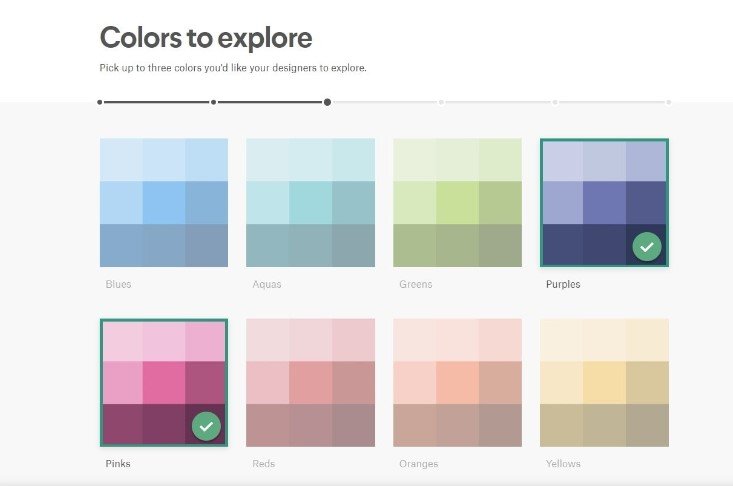Go to second progress step dot
This screenshot has width=733, height=486.
pos(213,102)
